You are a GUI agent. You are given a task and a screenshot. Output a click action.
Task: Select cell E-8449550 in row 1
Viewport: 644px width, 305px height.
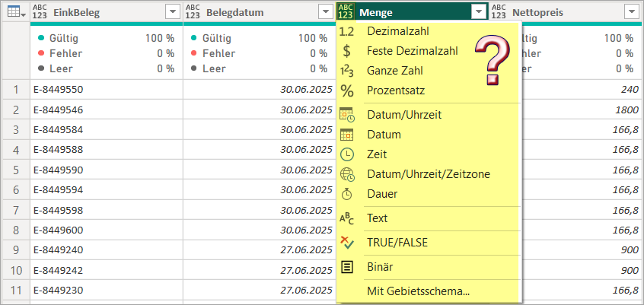tap(59, 90)
